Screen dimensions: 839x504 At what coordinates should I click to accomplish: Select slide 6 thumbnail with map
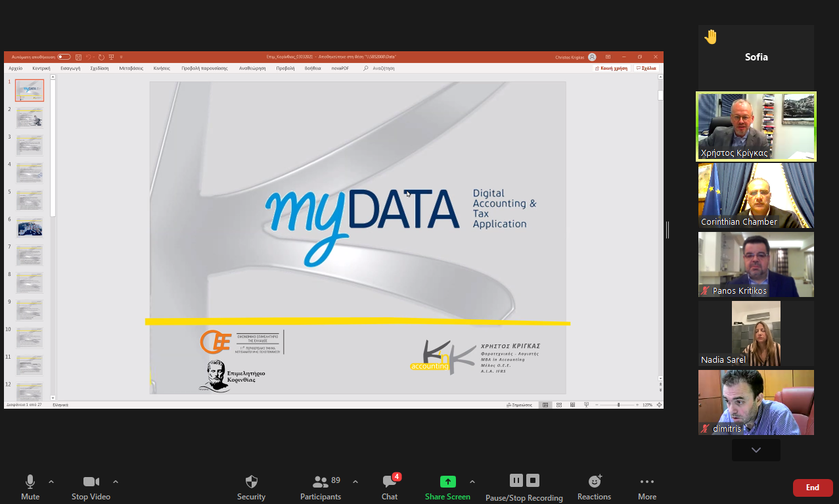(30, 227)
